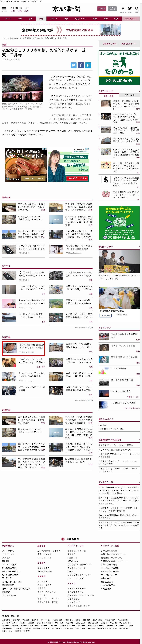Open the 経済 nav tab
Viewport: 142px width, 644px height.
106,19
